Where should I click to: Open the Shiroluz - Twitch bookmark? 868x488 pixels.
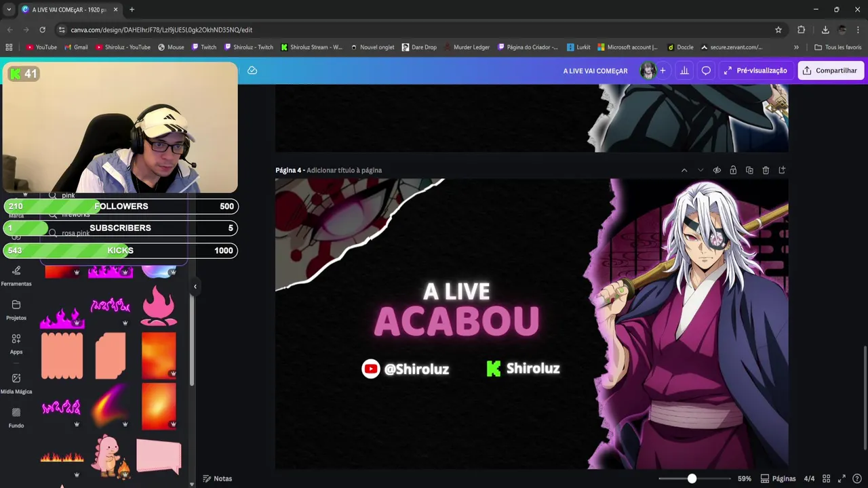click(x=249, y=47)
